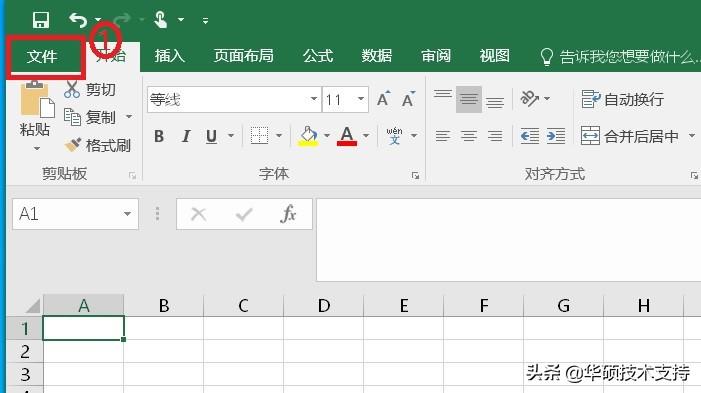Copy selection with 复制
The height and width of the screenshot is (393, 701).
click(90, 117)
